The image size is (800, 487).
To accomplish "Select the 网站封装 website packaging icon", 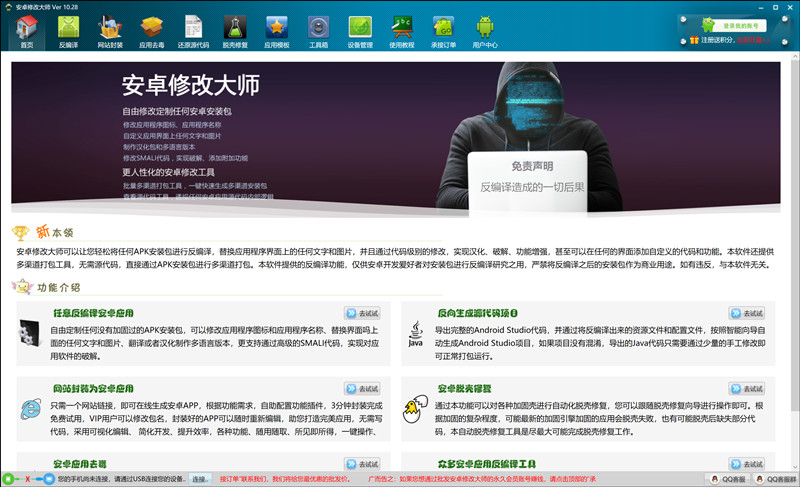I will click(110, 31).
